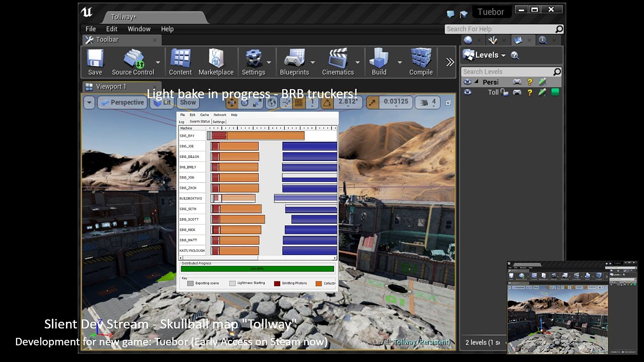This screenshot has width=644, height=362.
Task: Open the Edit menu in Unreal Editor
Action: click(112, 29)
